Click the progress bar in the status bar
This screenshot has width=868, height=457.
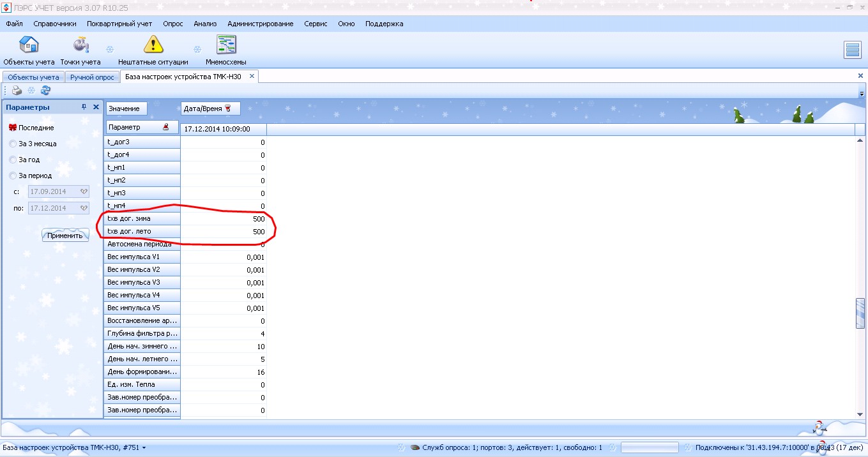(650, 448)
